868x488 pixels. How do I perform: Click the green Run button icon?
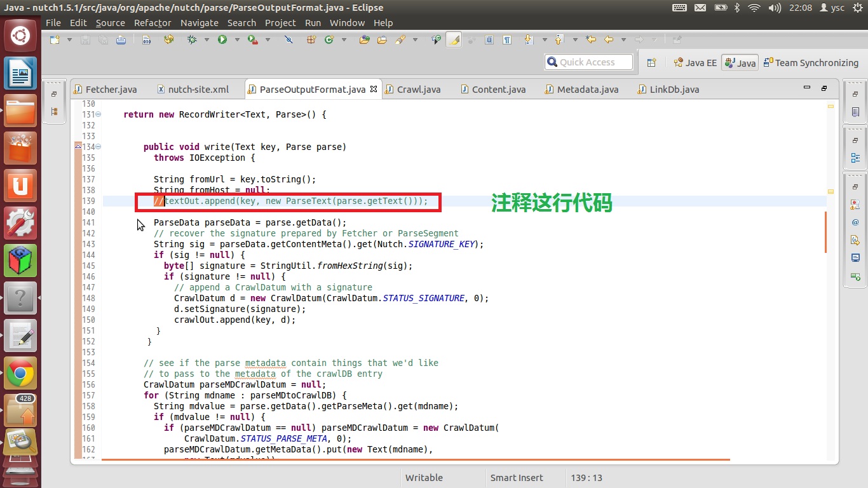point(222,39)
